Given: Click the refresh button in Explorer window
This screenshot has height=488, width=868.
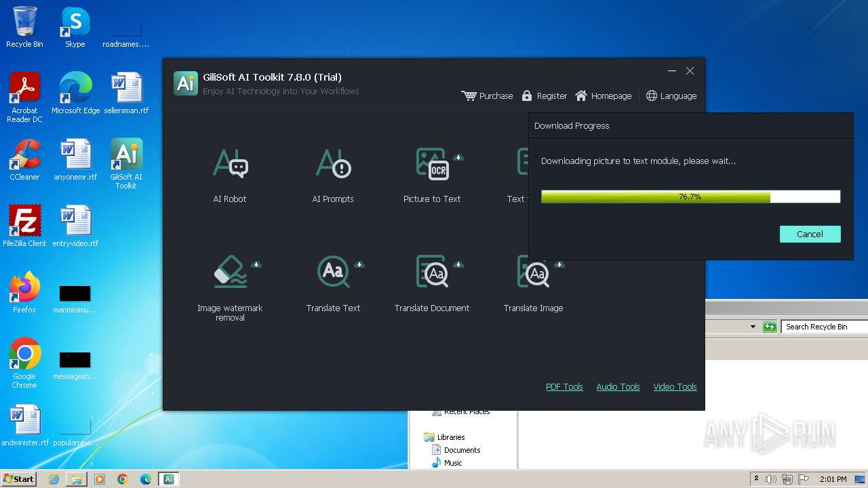Looking at the screenshot, I should click(770, 327).
